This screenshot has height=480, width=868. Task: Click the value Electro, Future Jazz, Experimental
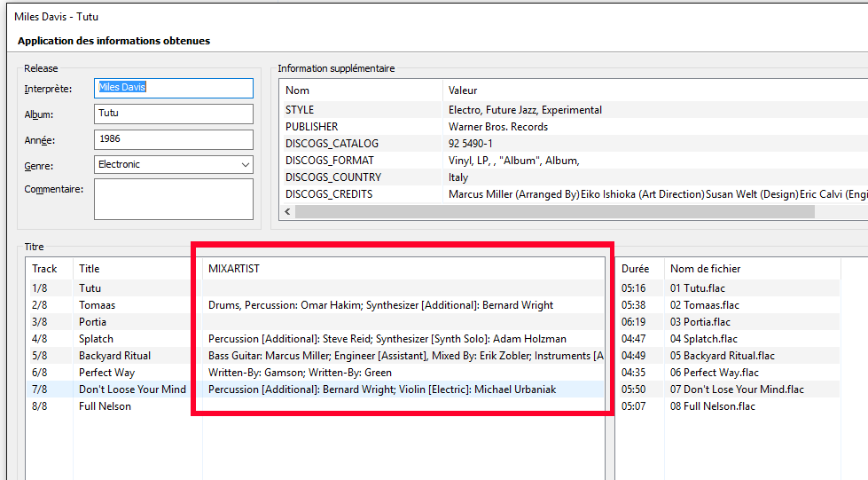(x=525, y=110)
